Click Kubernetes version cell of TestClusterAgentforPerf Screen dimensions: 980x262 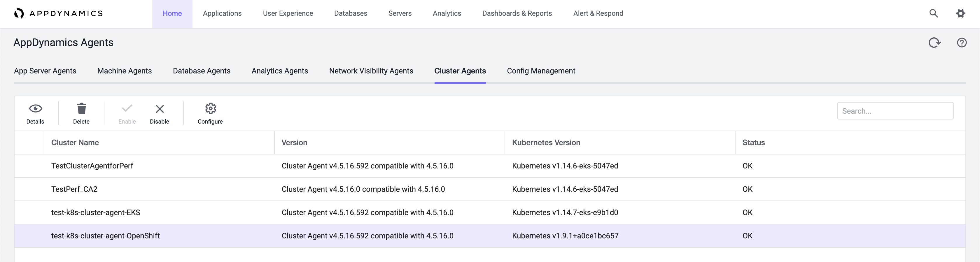tap(565, 166)
